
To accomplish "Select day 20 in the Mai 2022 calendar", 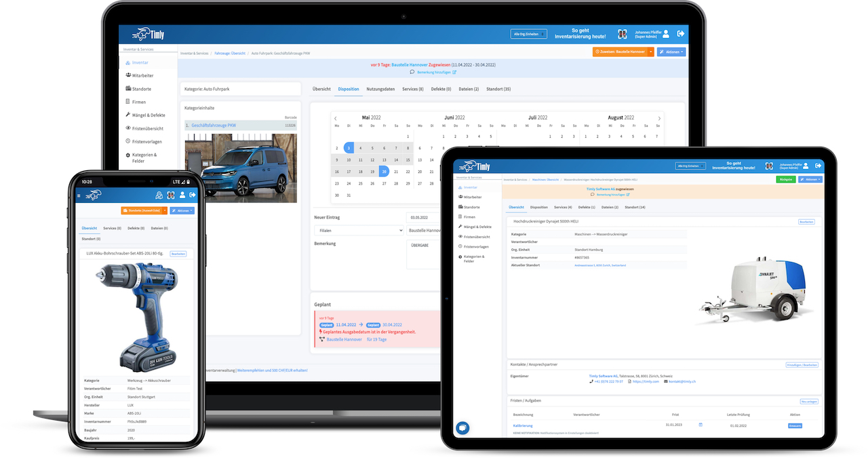I will [x=383, y=172].
